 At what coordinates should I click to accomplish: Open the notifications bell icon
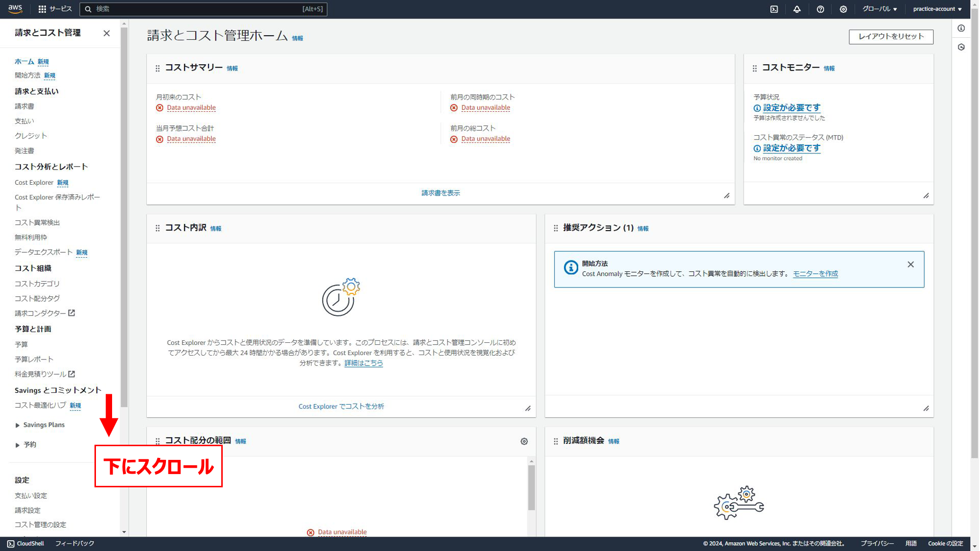(797, 9)
